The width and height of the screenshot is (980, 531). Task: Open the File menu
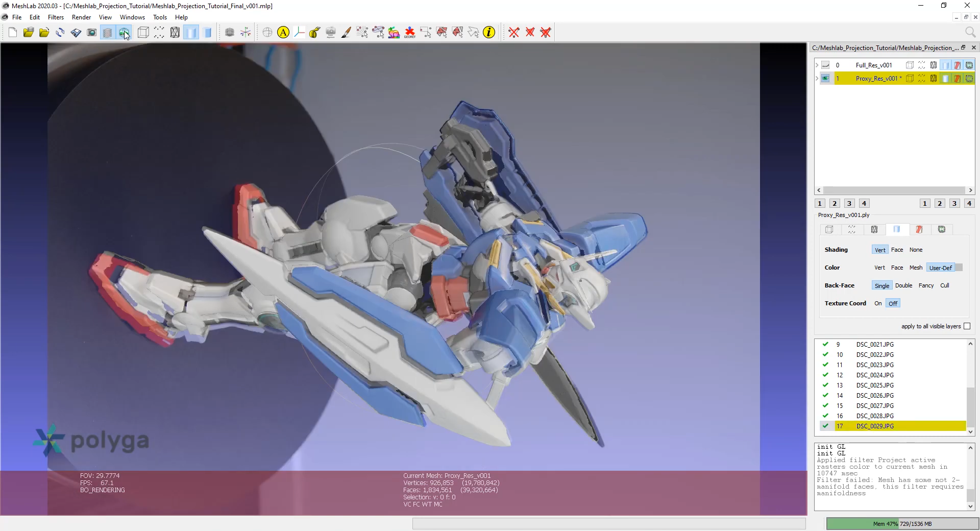17,17
